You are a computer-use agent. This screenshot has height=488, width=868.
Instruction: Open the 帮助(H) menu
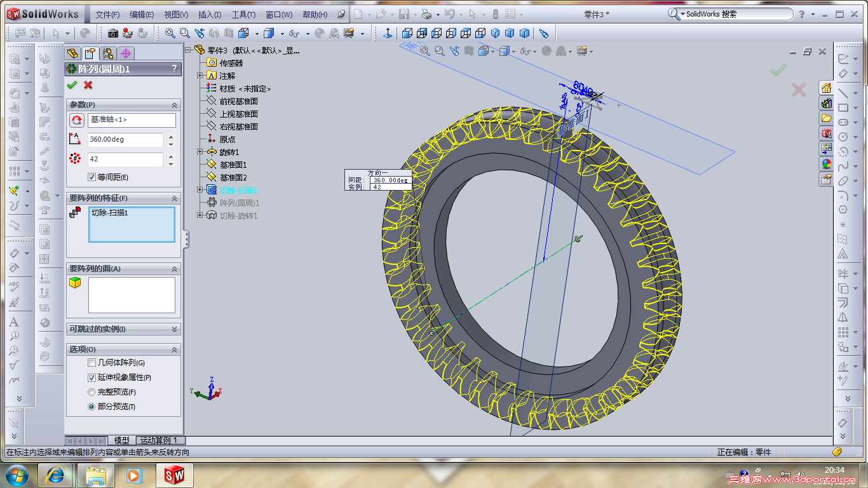click(315, 15)
